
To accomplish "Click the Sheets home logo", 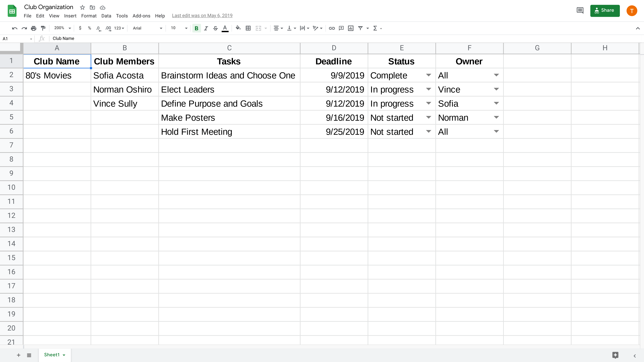I will (x=12, y=11).
